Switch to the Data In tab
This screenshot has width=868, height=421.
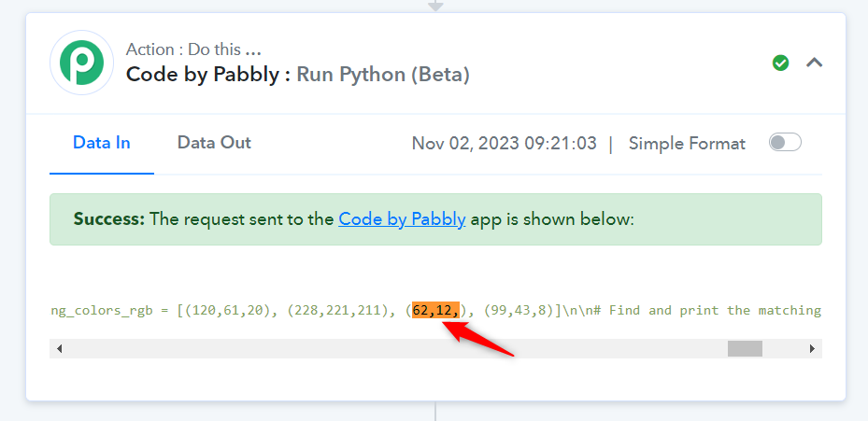click(101, 143)
